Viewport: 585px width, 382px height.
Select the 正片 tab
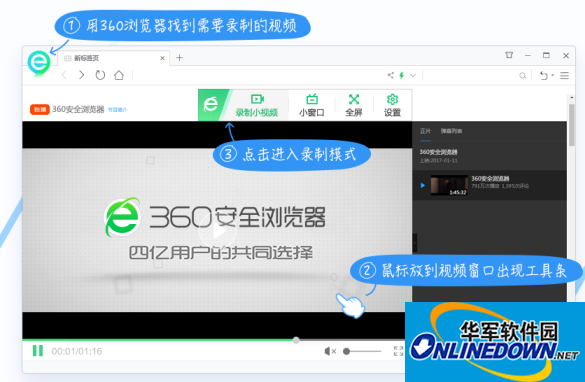click(425, 131)
